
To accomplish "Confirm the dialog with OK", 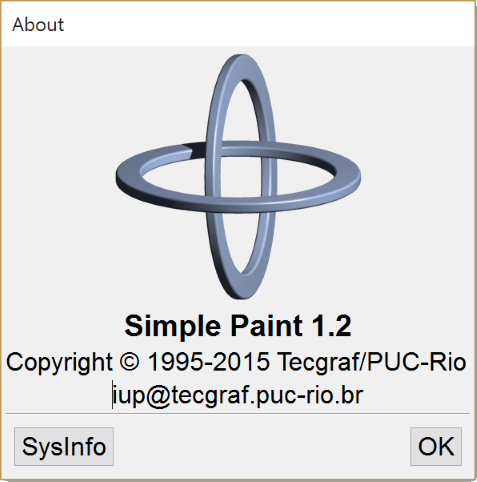I will coord(436,446).
